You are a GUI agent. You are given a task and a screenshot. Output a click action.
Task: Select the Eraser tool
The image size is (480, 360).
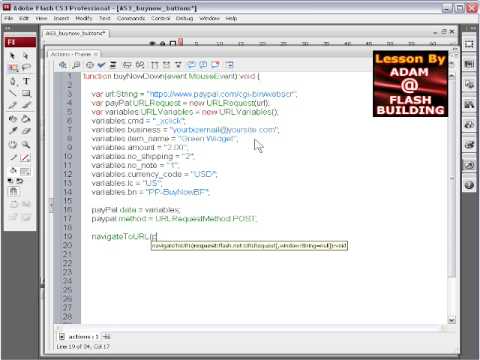pyautogui.click(x=26, y=131)
